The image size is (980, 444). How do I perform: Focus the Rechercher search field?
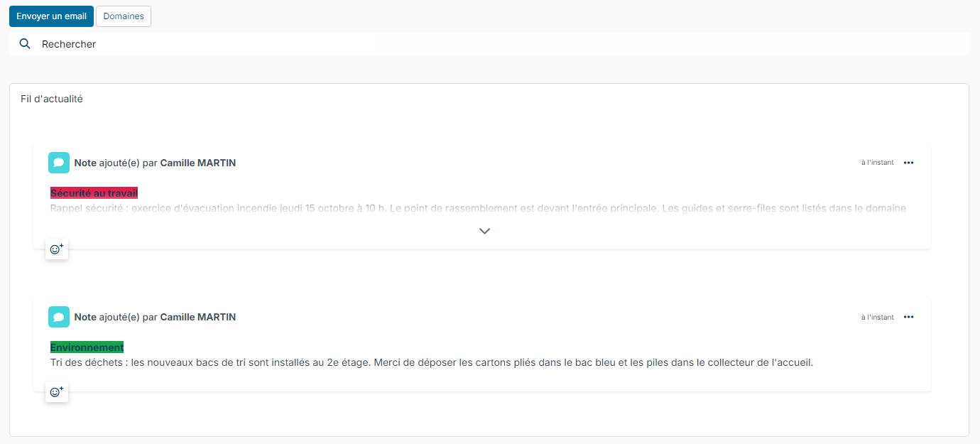pos(489,43)
